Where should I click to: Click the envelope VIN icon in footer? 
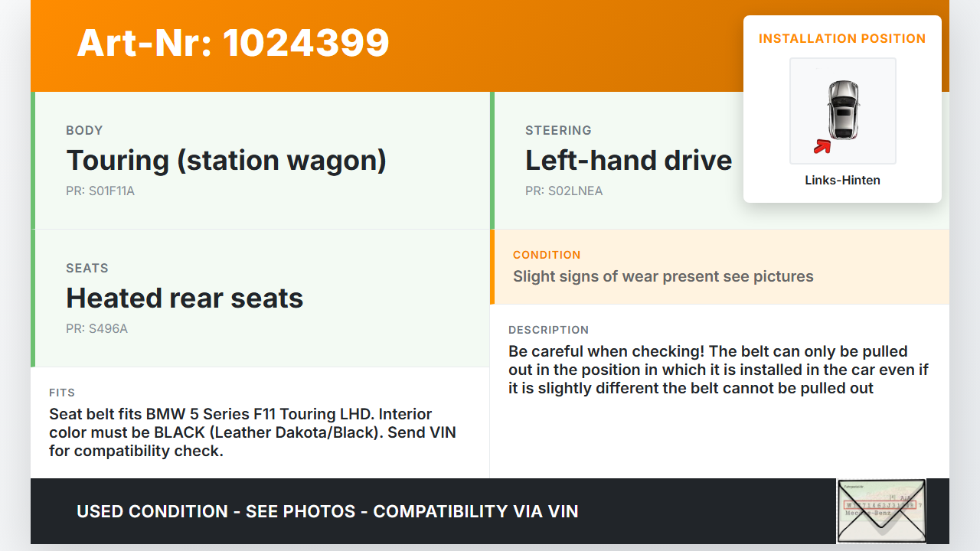tap(880, 510)
